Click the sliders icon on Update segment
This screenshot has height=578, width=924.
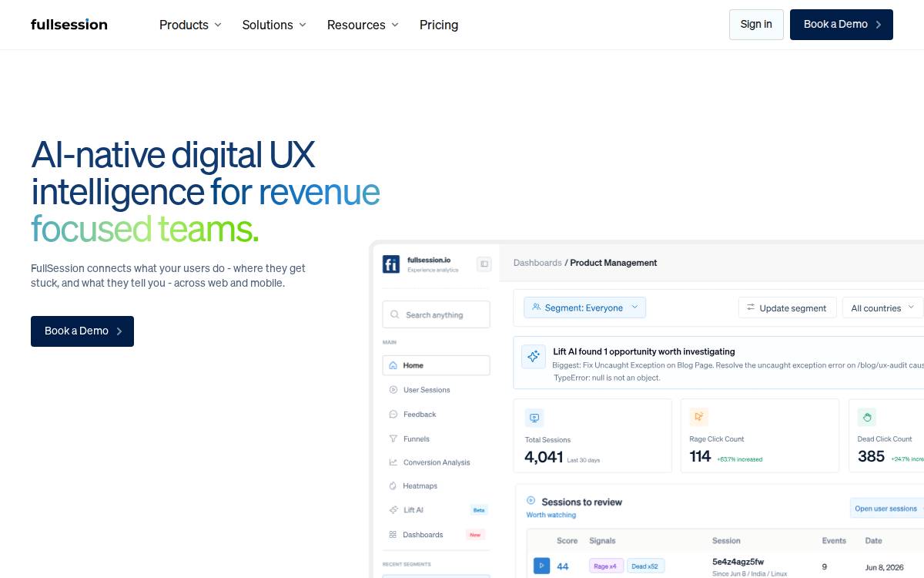point(751,307)
